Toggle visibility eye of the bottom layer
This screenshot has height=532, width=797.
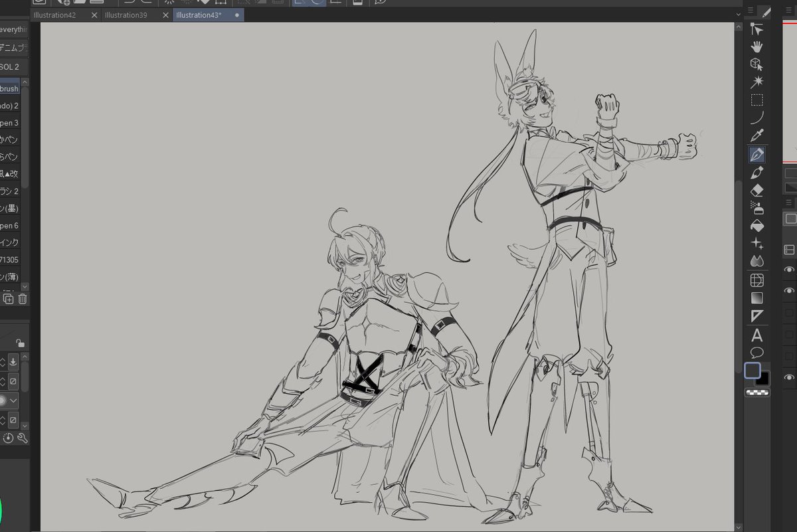tap(789, 377)
